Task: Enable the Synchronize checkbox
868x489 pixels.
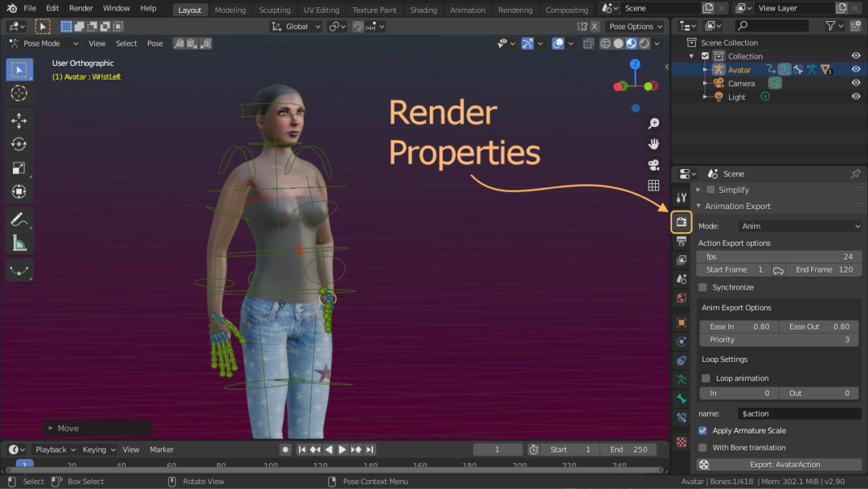Action: click(x=703, y=287)
